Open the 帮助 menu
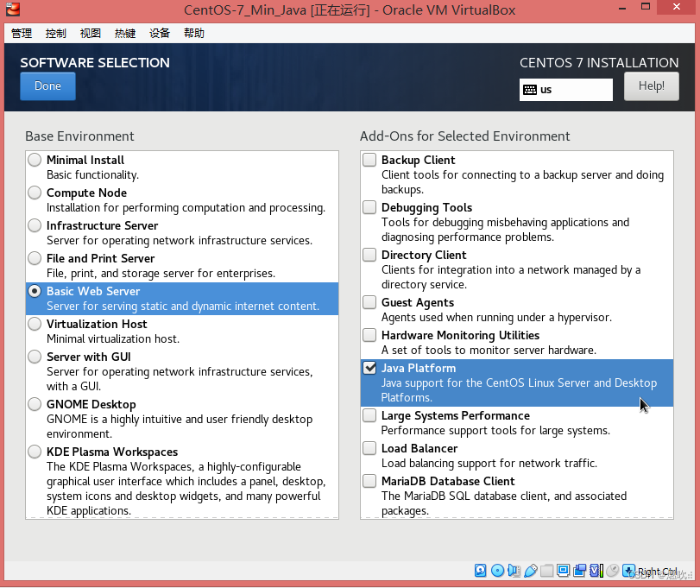The height and width of the screenshot is (588, 700). click(x=194, y=34)
